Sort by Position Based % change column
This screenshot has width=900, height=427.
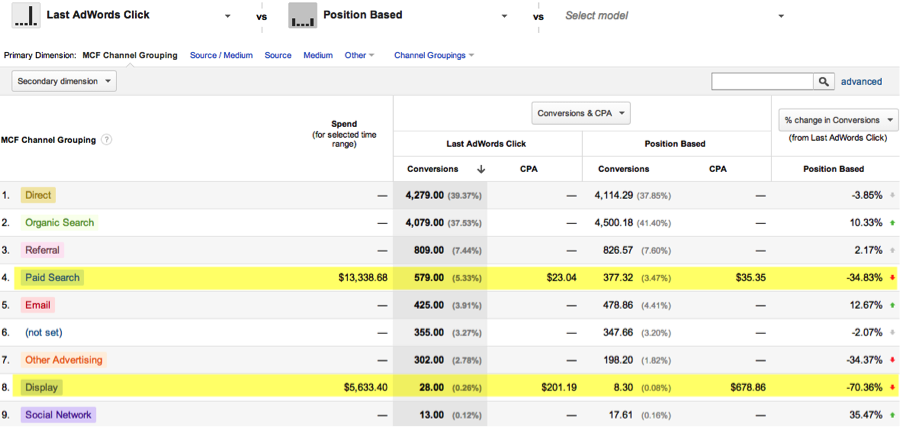[835, 169]
